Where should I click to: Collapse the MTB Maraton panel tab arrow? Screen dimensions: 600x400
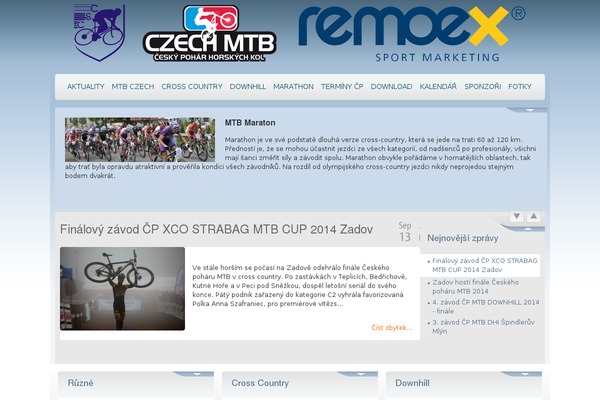point(530,110)
